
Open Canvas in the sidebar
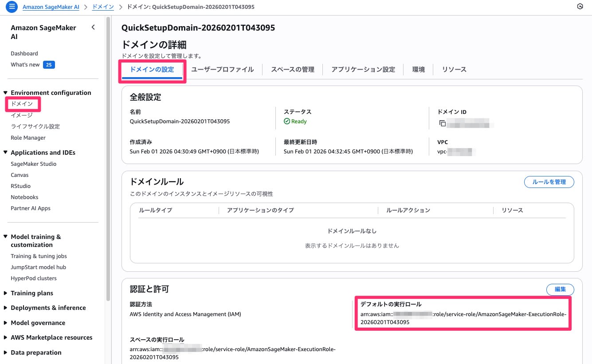(x=20, y=175)
